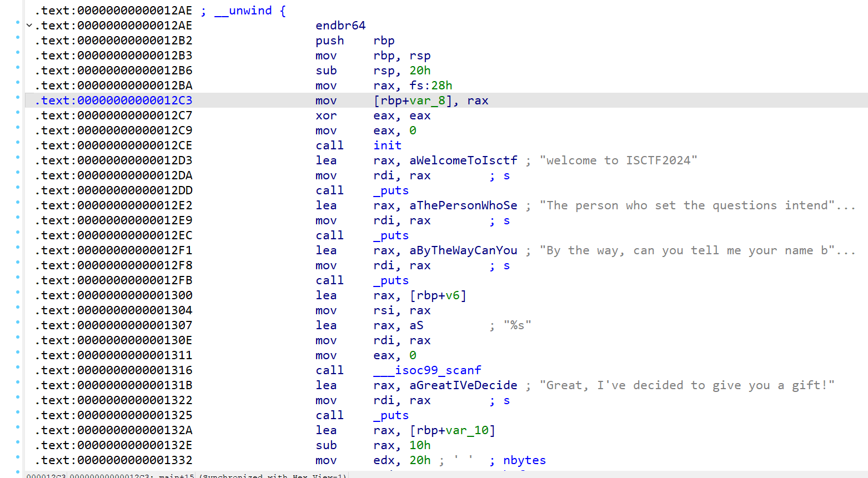Screen dimensions: 868x478
Task: Select address .text:000000000000130E
Action: click(113, 340)
